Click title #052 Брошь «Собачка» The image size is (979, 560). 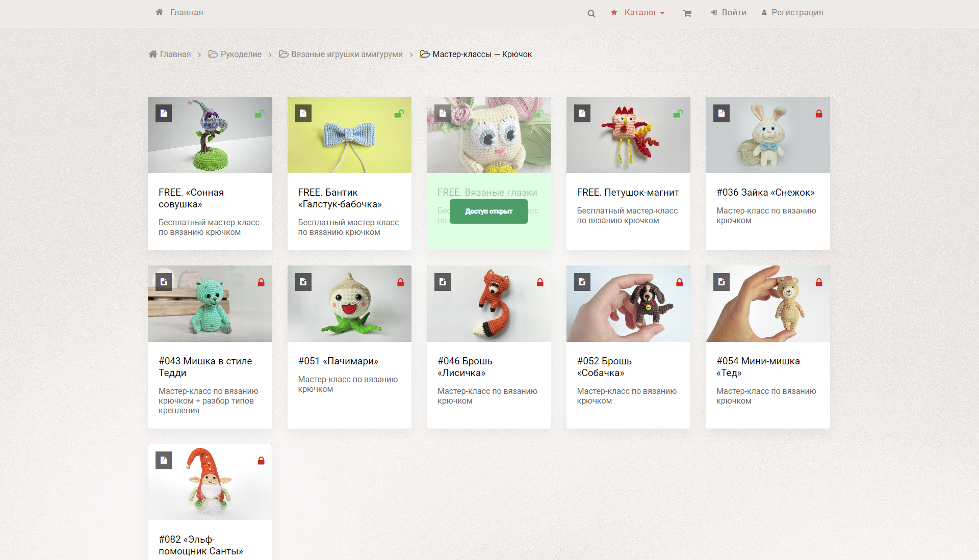[x=604, y=367]
